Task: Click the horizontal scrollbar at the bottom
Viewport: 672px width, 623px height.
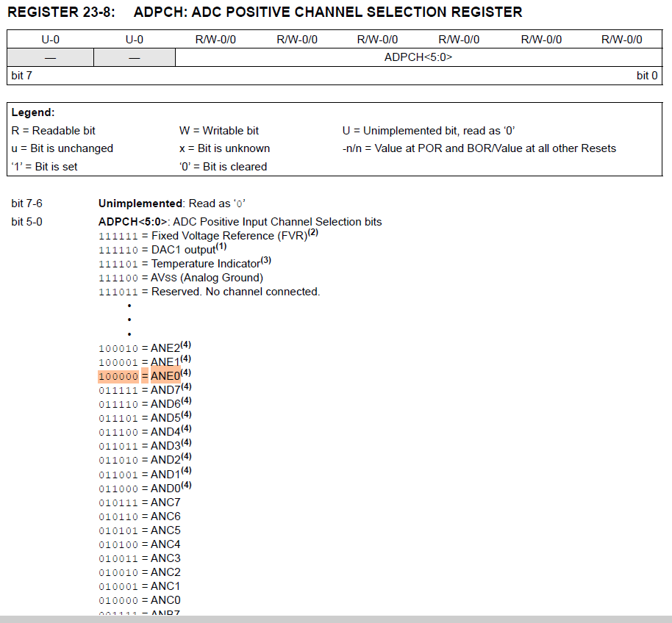Action: pyautogui.click(x=336, y=619)
